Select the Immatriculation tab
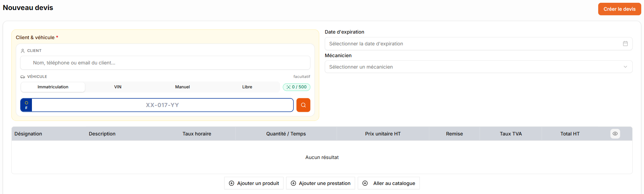Screen dimensions: 644x194 pos(53,87)
